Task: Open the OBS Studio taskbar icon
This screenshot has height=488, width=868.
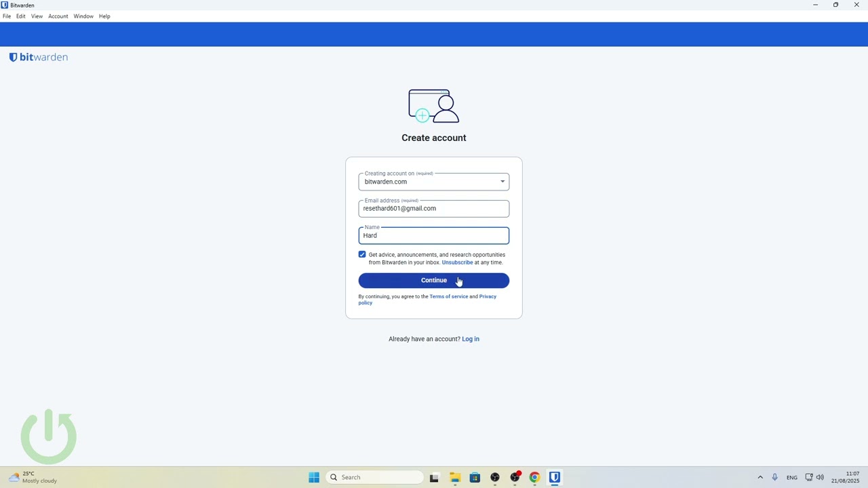Action: (495, 477)
